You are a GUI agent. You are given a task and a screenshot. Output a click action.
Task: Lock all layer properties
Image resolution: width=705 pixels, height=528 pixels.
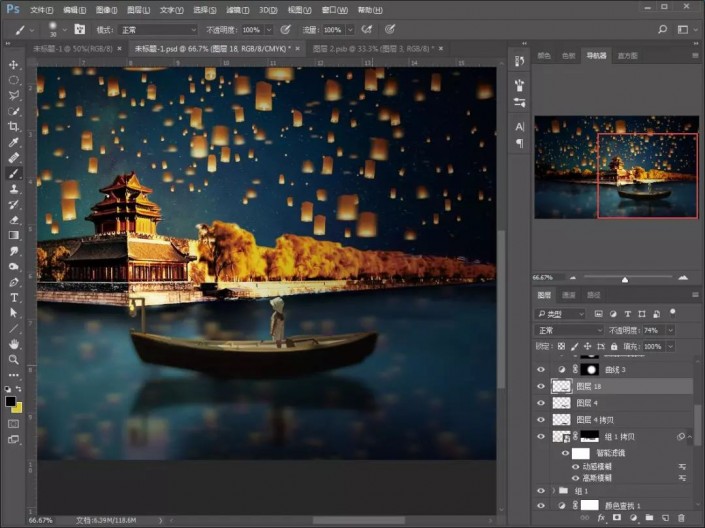click(614, 346)
